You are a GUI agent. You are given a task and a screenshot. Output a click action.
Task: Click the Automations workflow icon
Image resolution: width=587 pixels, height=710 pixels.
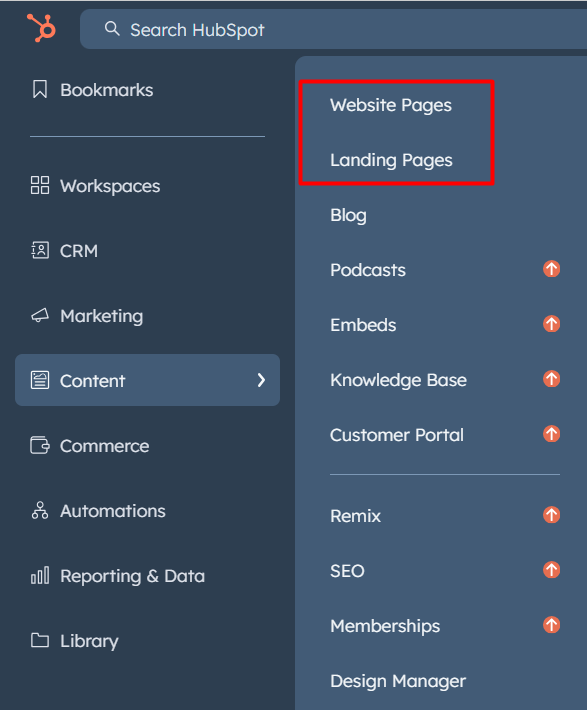[40, 510]
